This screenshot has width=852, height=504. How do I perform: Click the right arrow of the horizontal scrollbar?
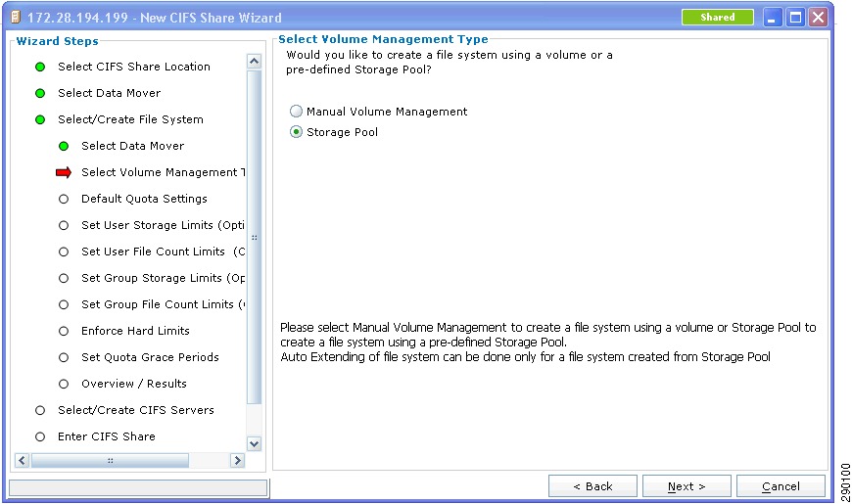(237, 461)
